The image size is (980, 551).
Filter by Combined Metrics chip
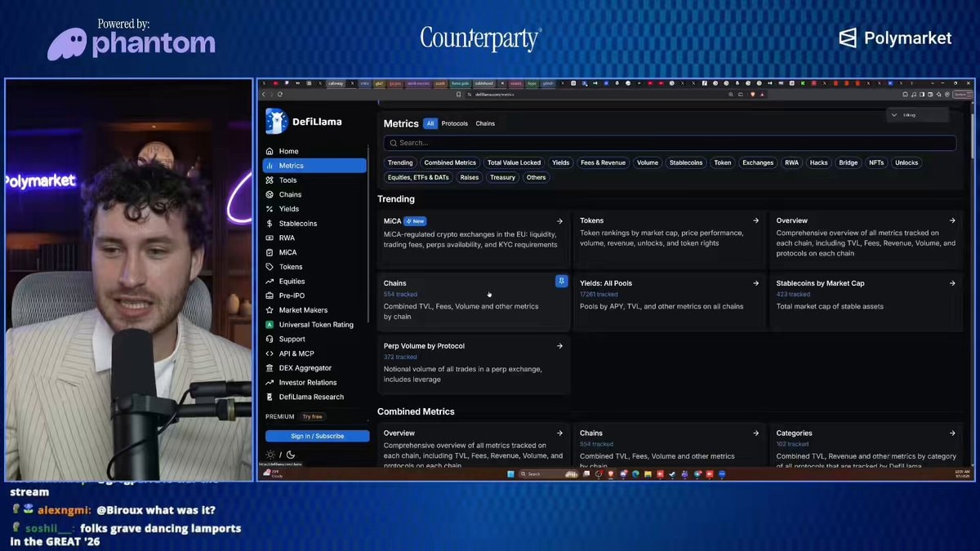[x=450, y=162]
